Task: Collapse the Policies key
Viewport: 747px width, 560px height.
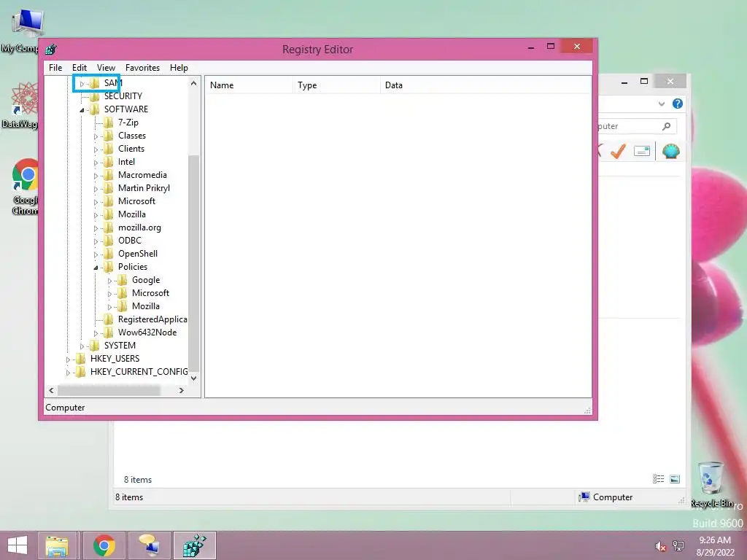Action: click(x=96, y=268)
